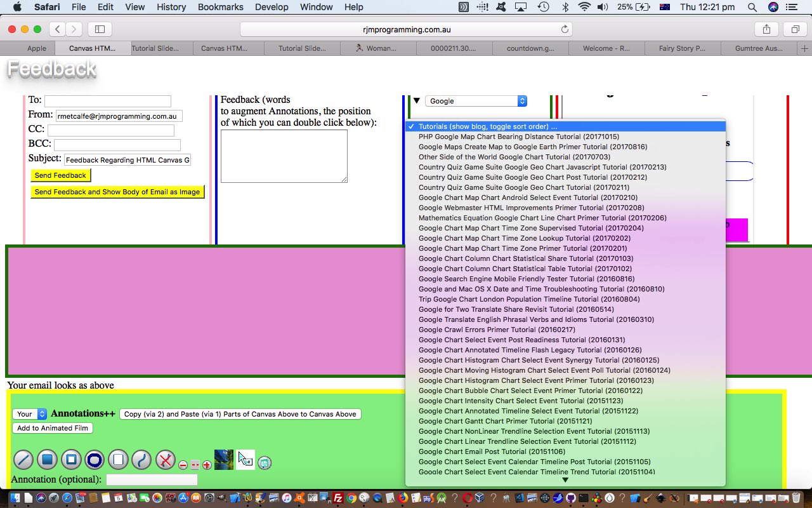Viewport: 812px width, 508px height.
Task: Choose Other Side of the World Google Chart Tutorial
Action: [565, 157]
